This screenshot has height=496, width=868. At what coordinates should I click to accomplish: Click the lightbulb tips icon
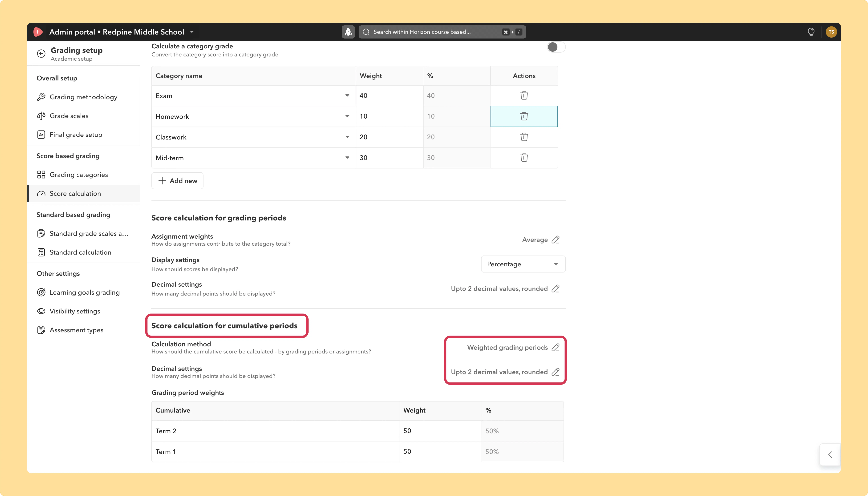[x=811, y=32]
